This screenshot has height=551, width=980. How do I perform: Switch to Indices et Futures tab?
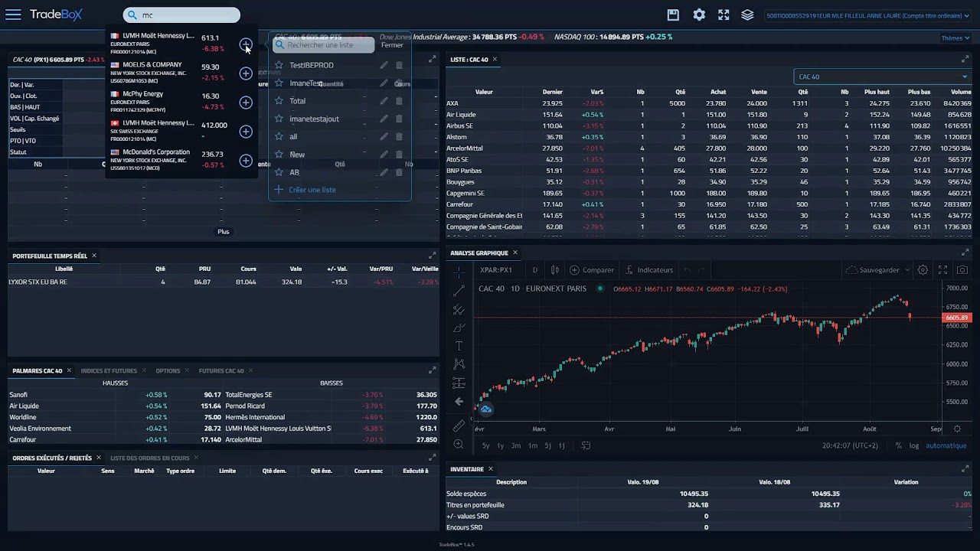coord(109,370)
